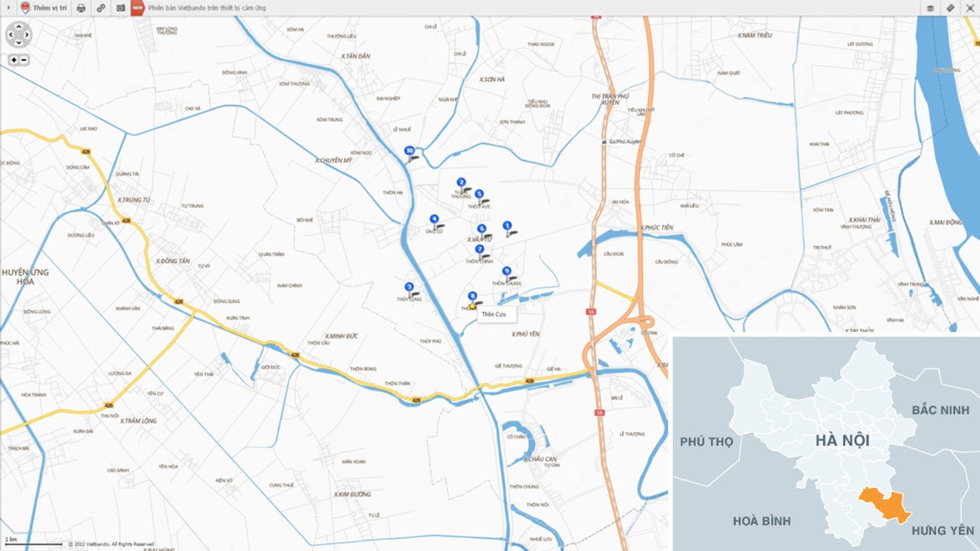Click HOÀ BÌNH label in inset map
The height and width of the screenshot is (551, 980).
(x=762, y=521)
